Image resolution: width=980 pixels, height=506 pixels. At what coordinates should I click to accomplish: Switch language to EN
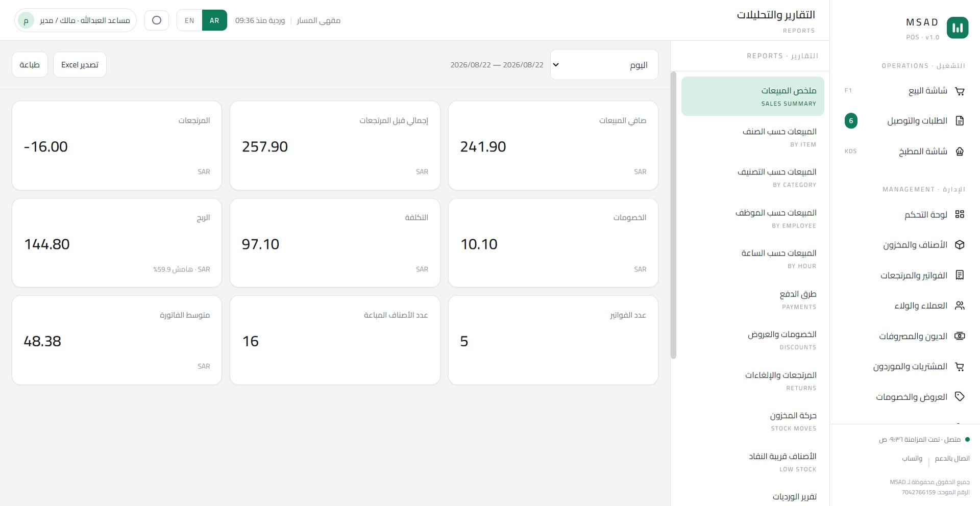pos(189,20)
